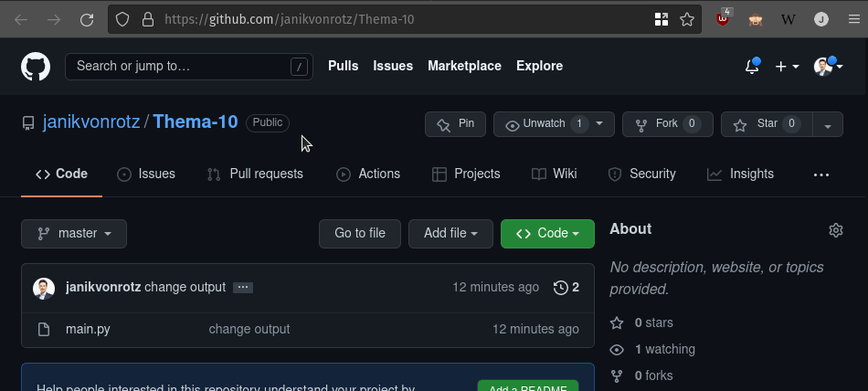This screenshot has height=391, width=868.
Task: Open Marketplace in top navigation
Action: coord(464,66)
